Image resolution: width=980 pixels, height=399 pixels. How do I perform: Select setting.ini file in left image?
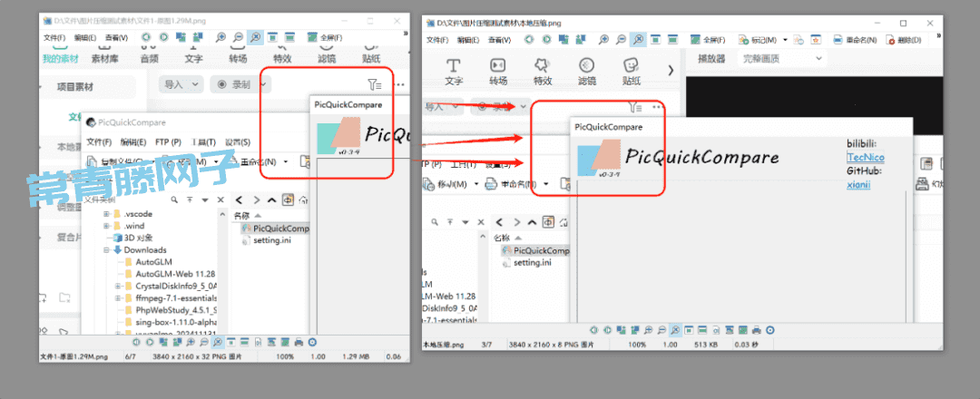pyautogui.click(x=267, y=240)
